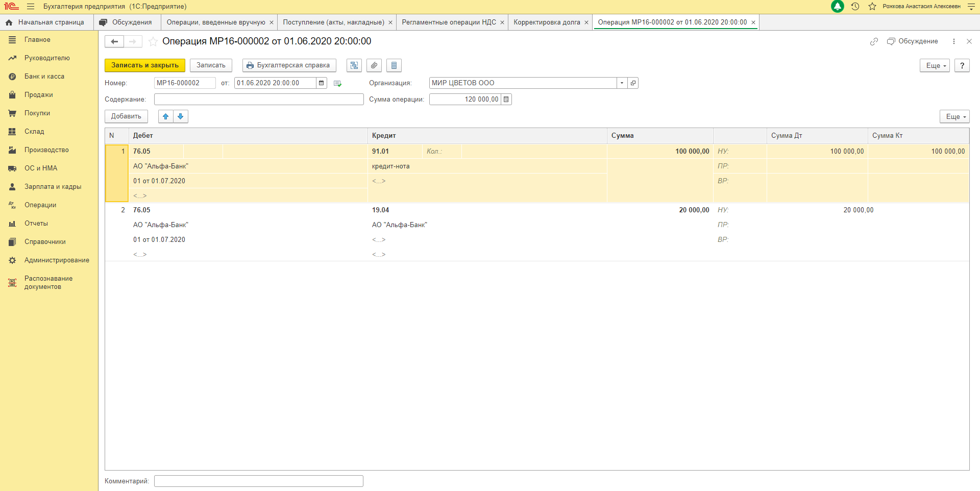Open the main hamburger menu
This screenshot has height=491, width=980.
point(31,7)
